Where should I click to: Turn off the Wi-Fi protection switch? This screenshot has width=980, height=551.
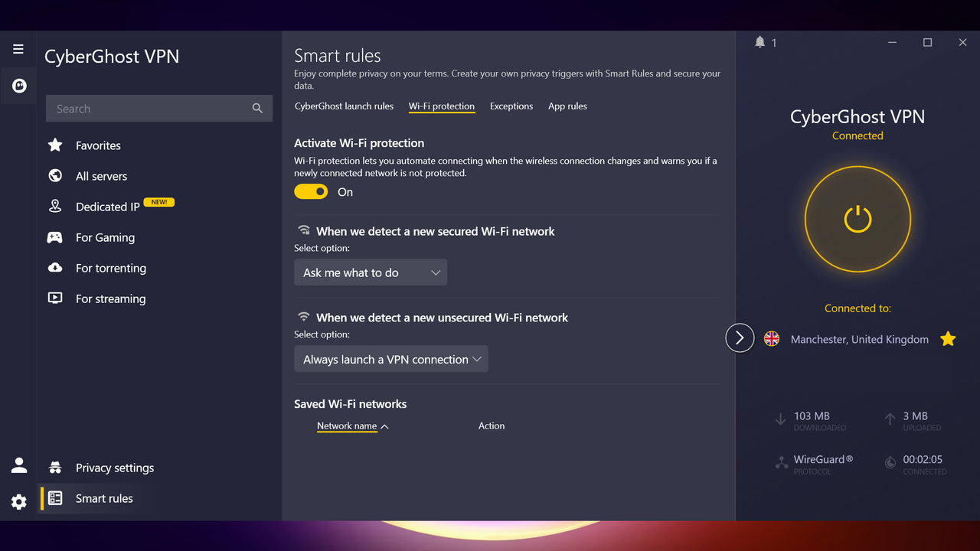click(x=311, y=192)
